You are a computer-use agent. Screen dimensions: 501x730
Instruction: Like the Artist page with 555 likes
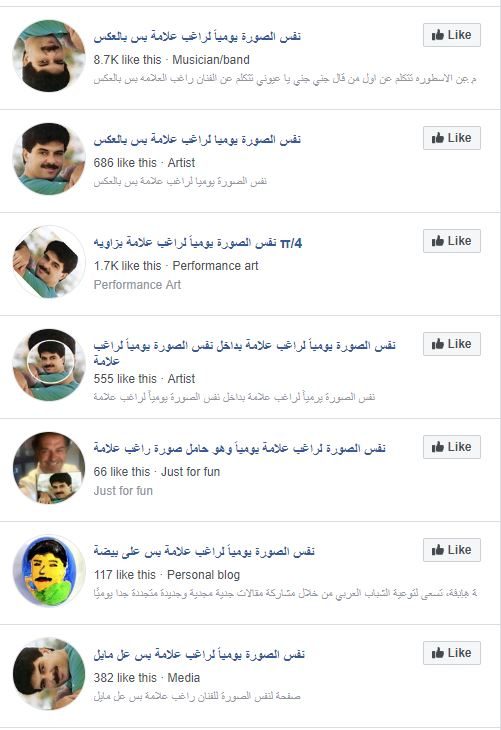[x=452, y=344]
